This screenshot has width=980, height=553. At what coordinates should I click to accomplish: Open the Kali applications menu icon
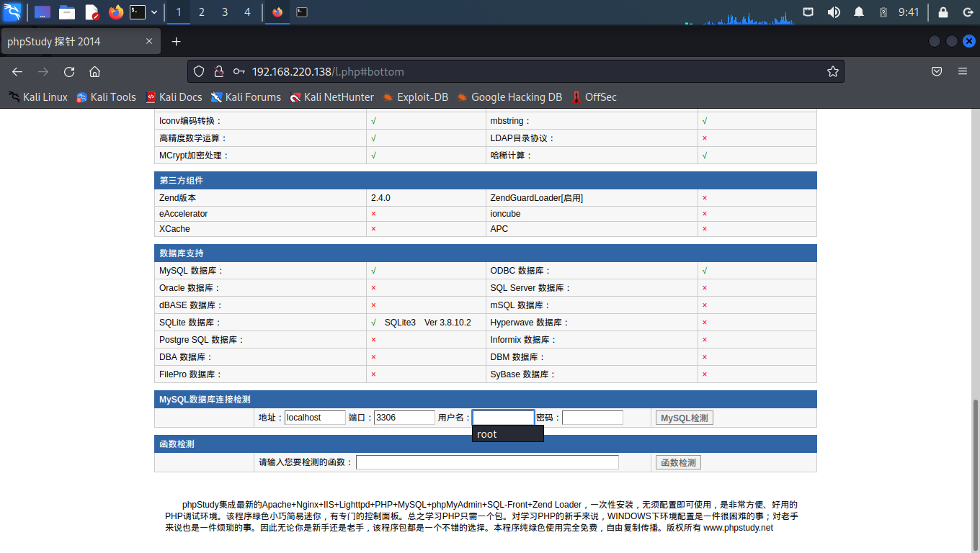[x=12, y=12]
